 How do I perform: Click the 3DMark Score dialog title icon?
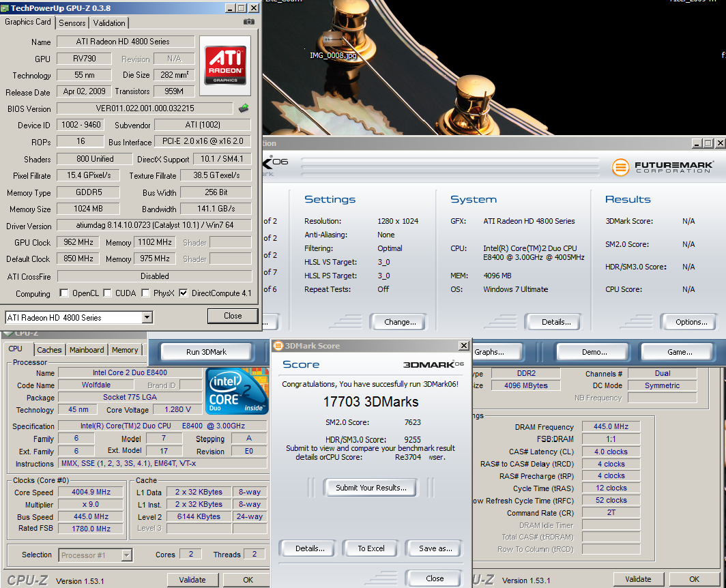(x=278, y=346)
